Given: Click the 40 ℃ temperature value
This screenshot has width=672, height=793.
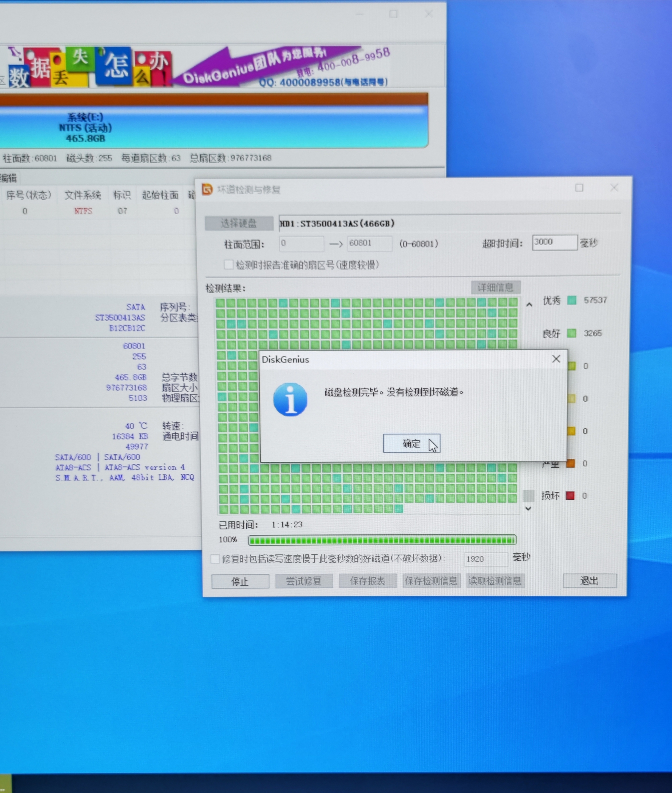Looking at the screenshot, I should 136,426.
